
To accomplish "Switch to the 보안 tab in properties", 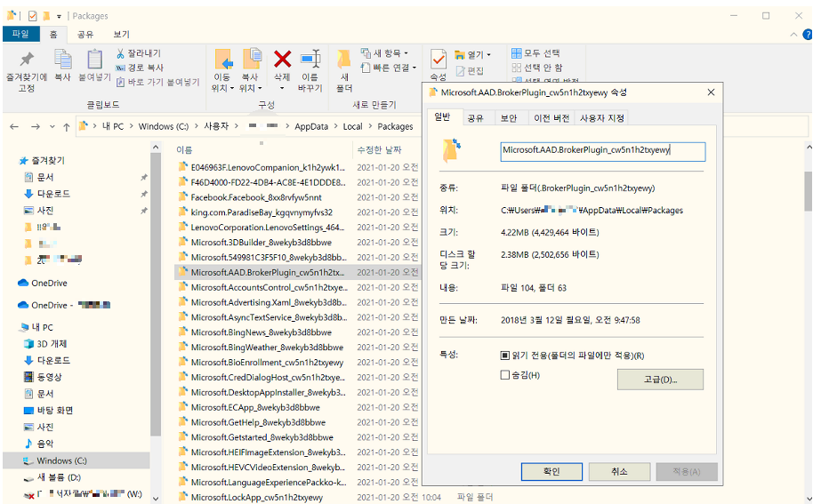I will coord(509,118).
